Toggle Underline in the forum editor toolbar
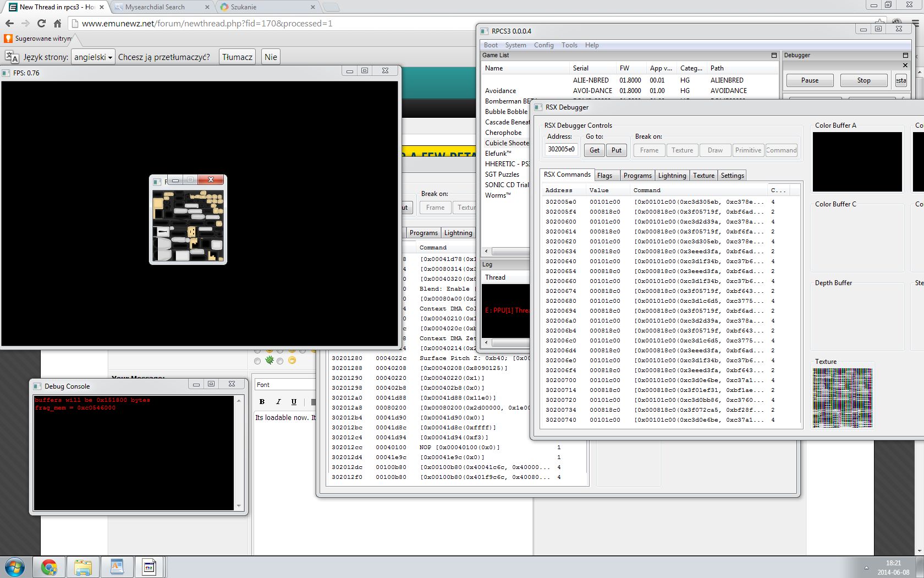924x578 pixels. (294, 402)
